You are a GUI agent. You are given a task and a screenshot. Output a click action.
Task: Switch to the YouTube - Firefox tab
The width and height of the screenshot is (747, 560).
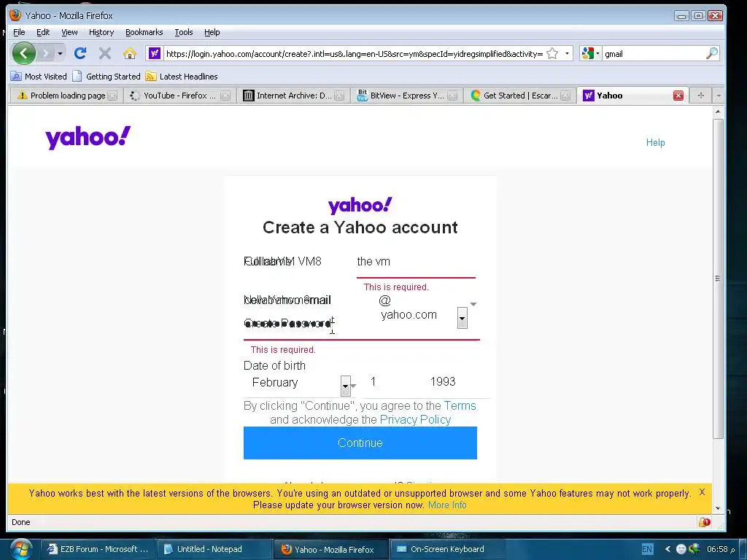click(174, 96)
